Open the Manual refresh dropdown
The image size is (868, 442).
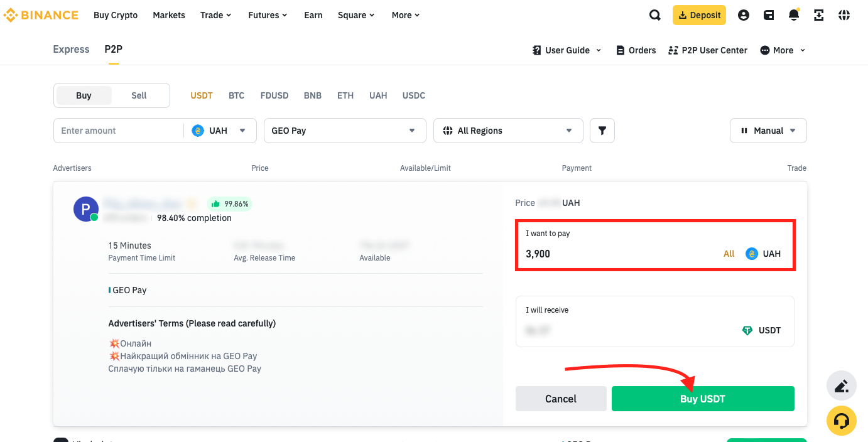pyautogui.click(x=768, y=131)
